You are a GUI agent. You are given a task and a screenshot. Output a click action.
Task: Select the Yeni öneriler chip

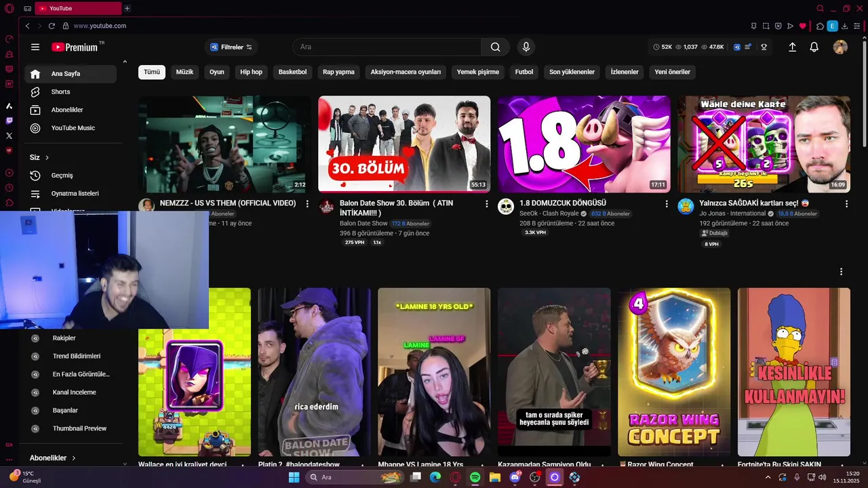tap(672, 72)
